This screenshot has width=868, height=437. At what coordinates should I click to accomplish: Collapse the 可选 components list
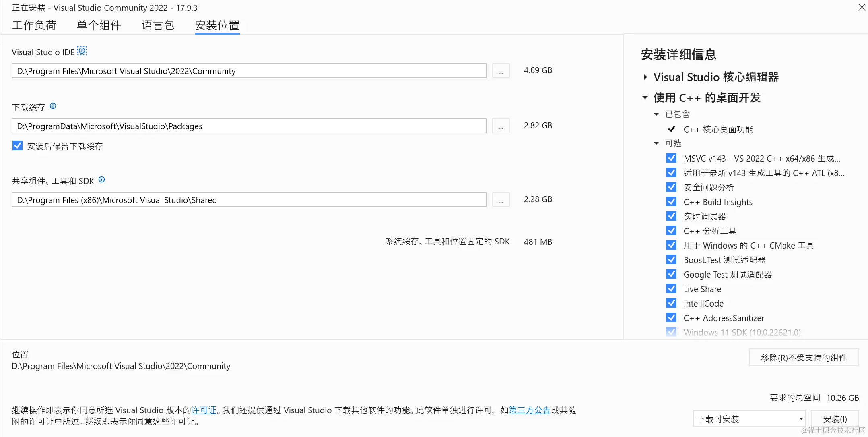point(656,143)
